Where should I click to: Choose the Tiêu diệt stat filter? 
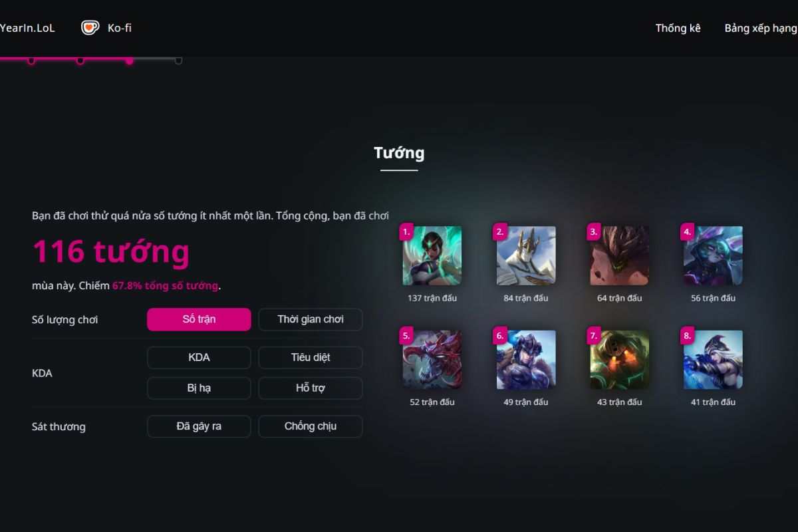[x=311, y=358]
